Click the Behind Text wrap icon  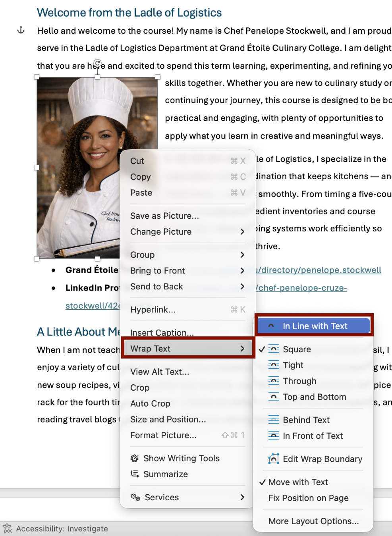pyautogui.click(x=274, y=420)
